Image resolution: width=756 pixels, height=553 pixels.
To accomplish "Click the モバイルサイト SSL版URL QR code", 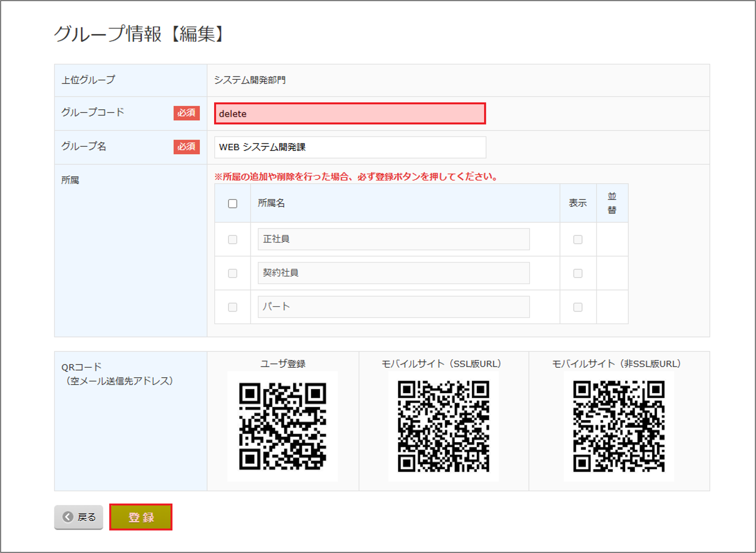I will point(443,426).
